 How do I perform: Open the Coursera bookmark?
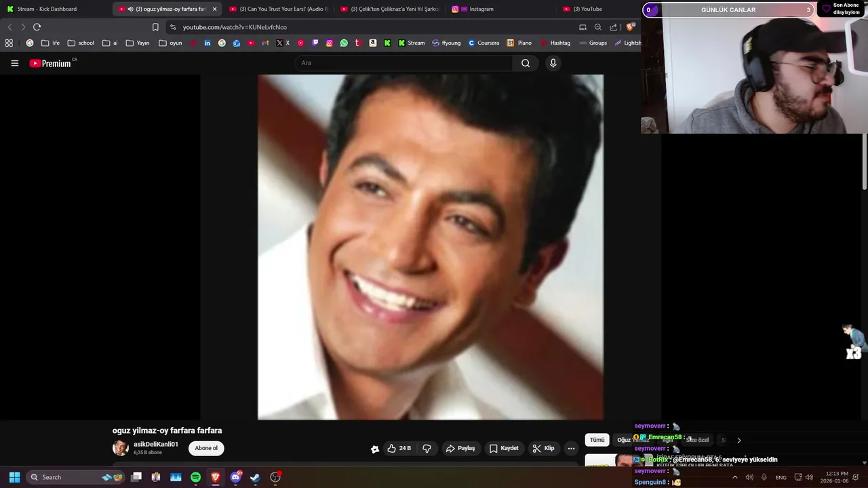coord(484,43)
